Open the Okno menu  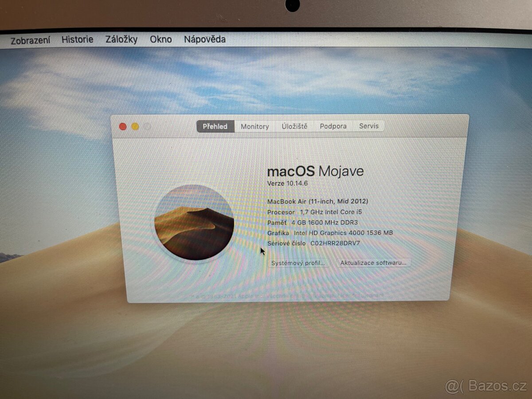click(160, 39)
